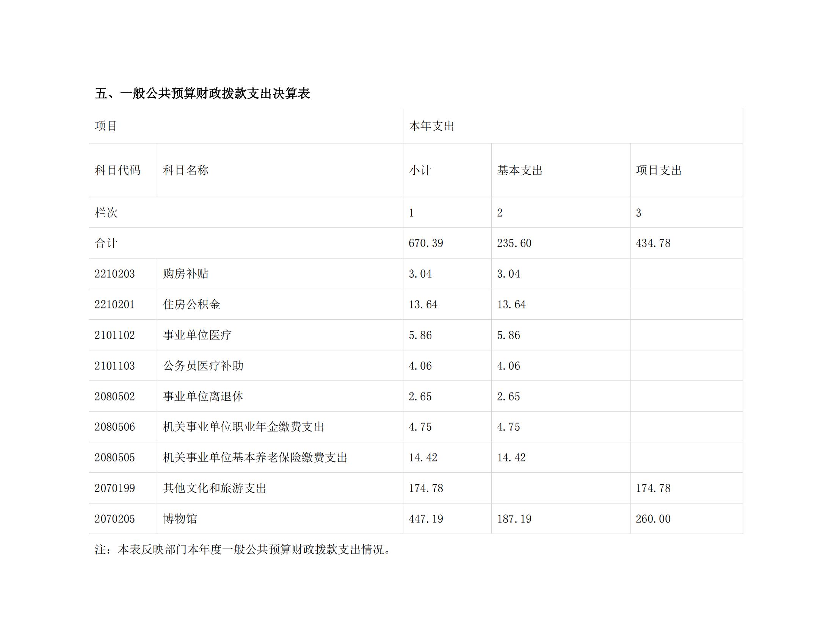Select code 2070205

pos(114,519)
